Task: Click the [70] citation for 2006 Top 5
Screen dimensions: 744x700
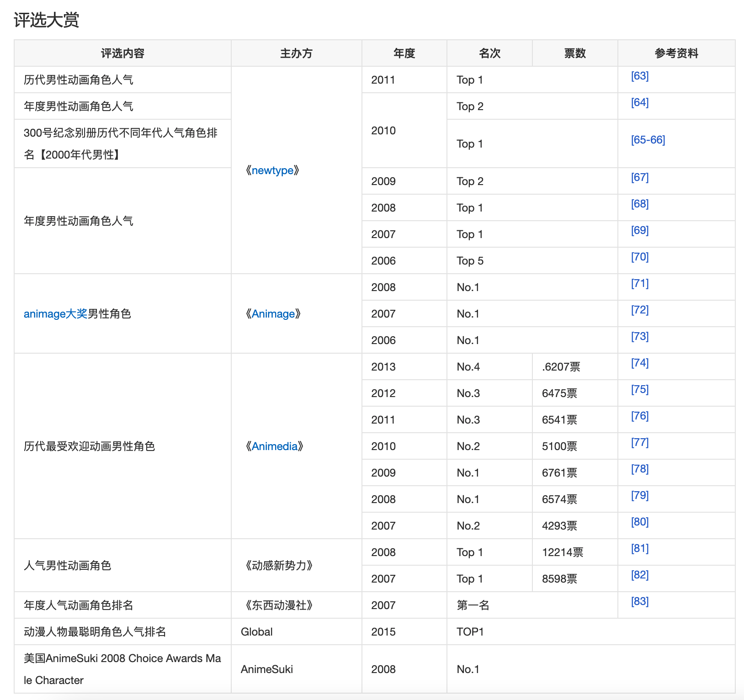Action: tap(639, 257)
